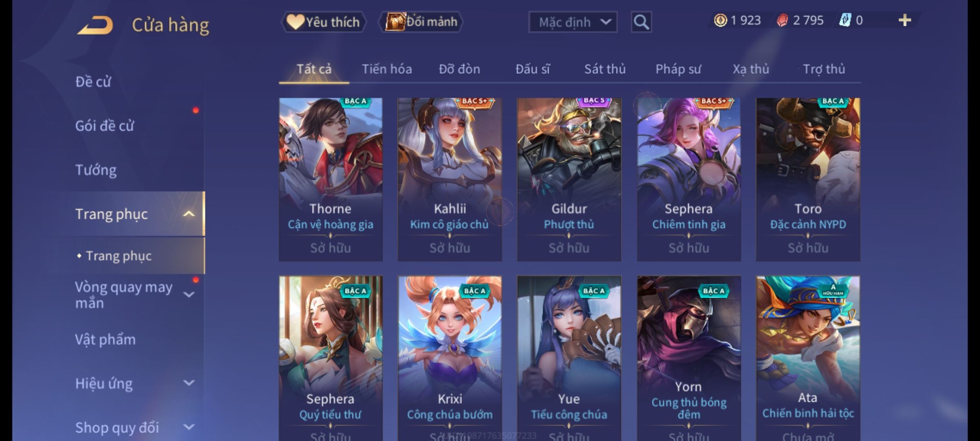
Task: Tap the gold coin balance icon
Action: click(x=720, y=20)
